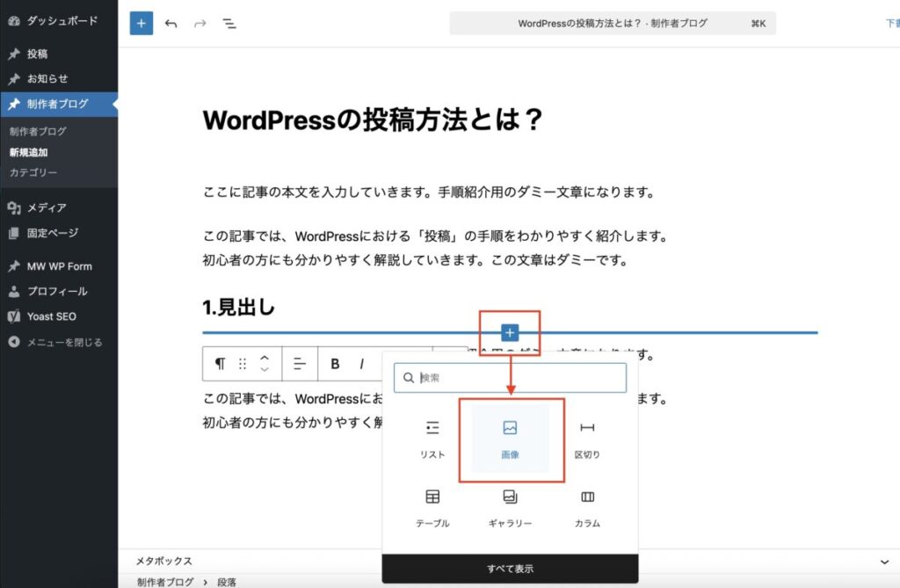Expand the メタボックス panel chevron
The width and height of the screenshot is (900, 588).
pyautogui.click(x=884, y=563)
